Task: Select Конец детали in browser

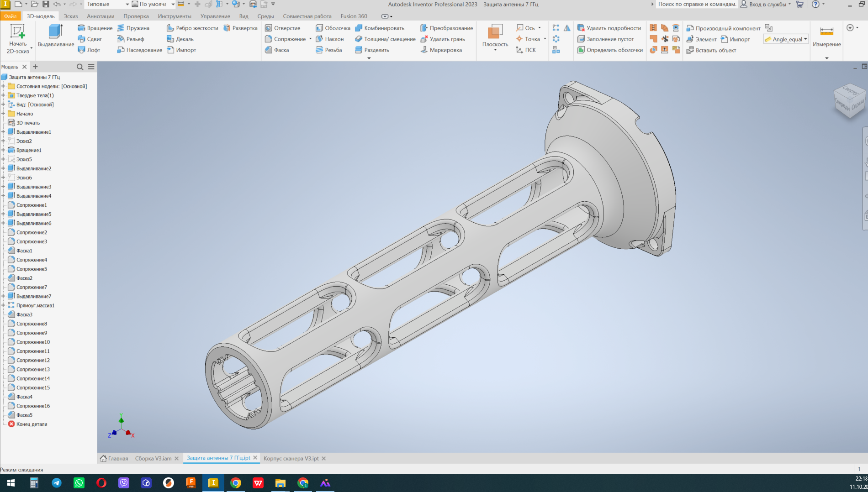Action: click(x=32, y=424)
